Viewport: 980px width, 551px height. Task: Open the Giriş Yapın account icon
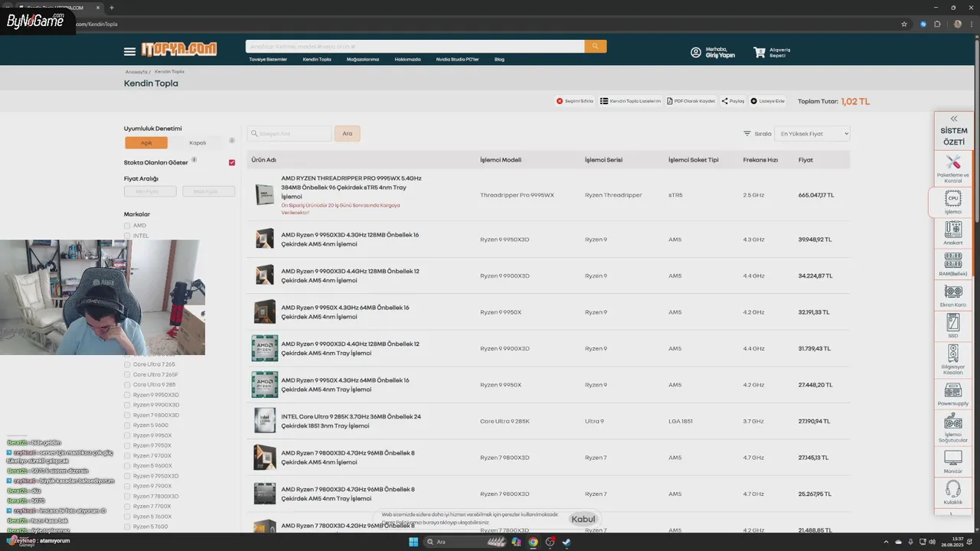coord(696,52)
